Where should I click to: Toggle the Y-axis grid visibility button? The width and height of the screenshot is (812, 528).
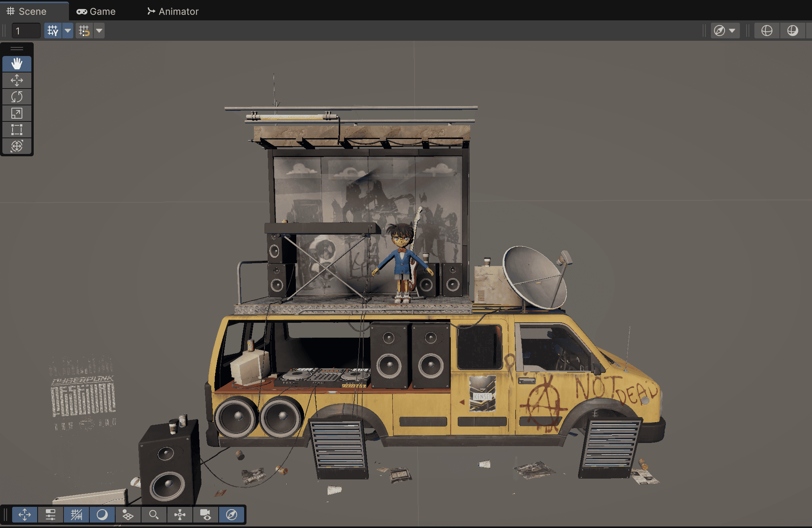point(53,31)
